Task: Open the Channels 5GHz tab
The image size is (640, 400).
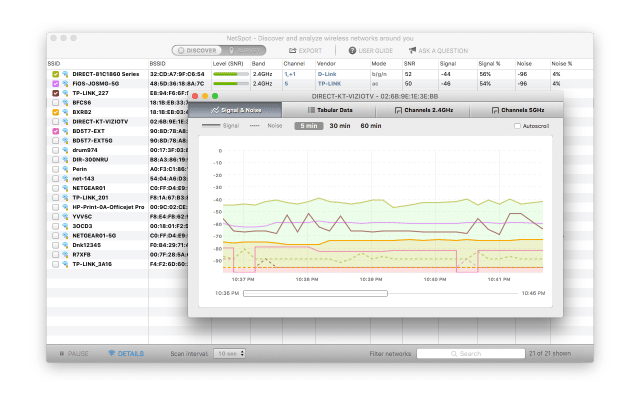Action: [517, 110]
